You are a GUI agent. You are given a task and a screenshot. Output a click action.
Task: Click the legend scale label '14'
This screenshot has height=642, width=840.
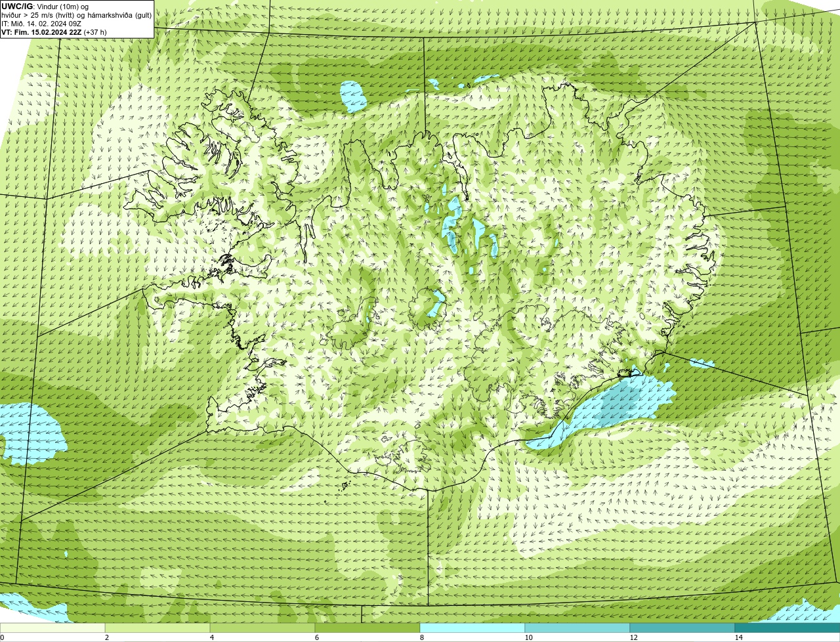tap(738, 637)
